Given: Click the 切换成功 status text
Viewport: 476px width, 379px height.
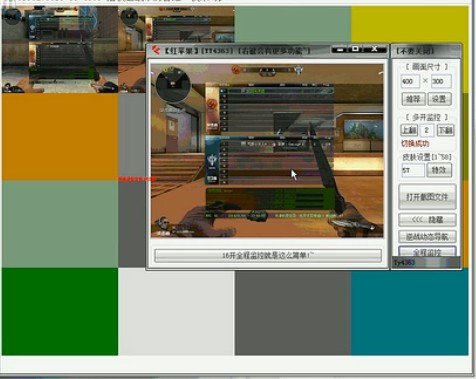Looking at the screenshot, I should [415, 144].
